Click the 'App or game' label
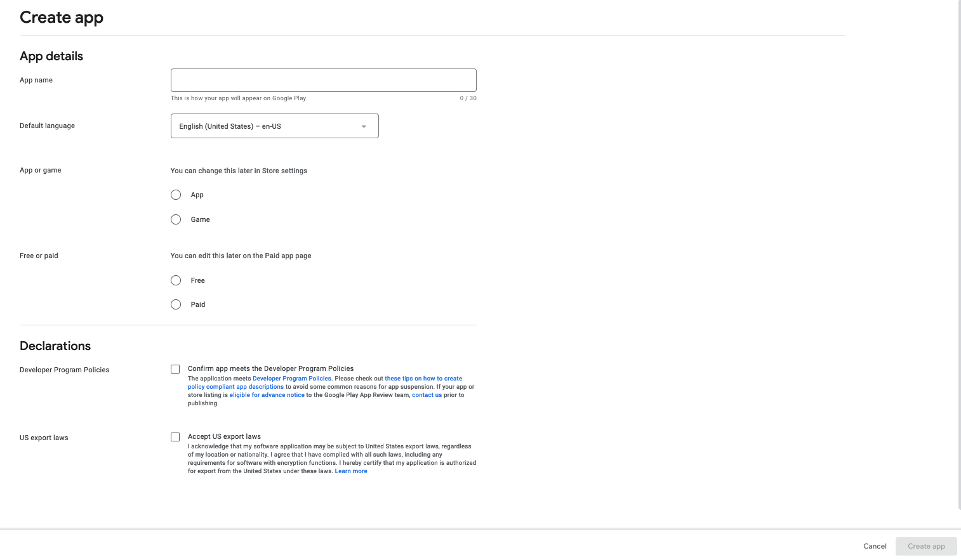The width and height of the screenshot is (961, 560). [x=41, y=170]
